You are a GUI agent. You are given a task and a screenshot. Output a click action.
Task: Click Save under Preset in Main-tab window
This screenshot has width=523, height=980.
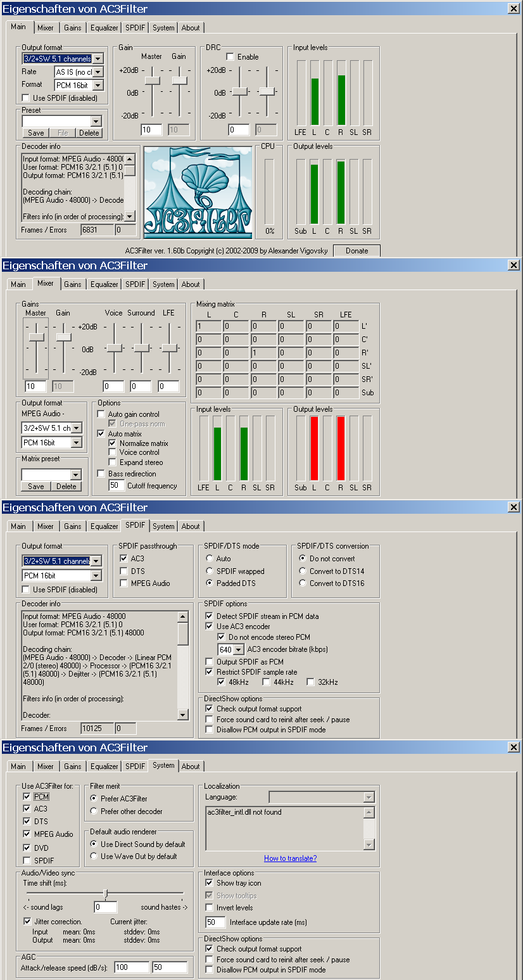[x=36, y=133]
